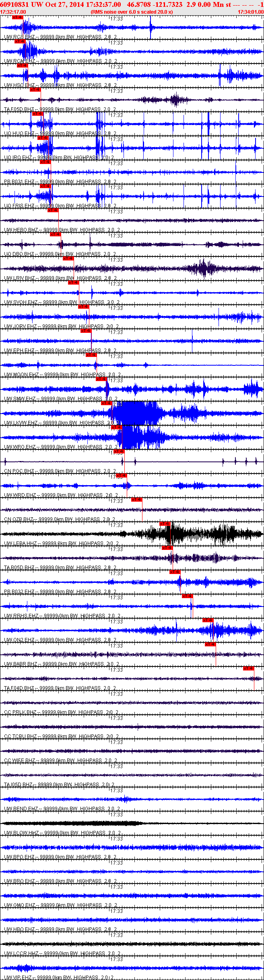
Task: Select the xT pick flag on the UW RCM trace
Action: [20, 41]
